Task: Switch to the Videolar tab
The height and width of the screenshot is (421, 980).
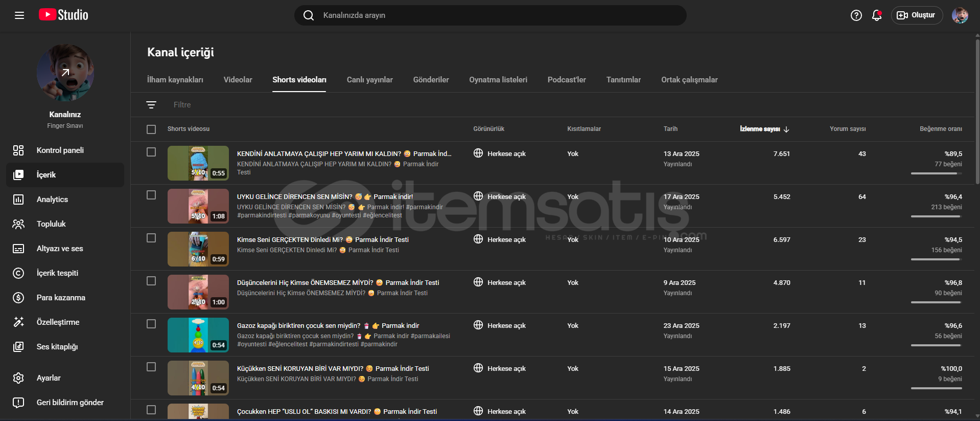Action: pyautogui.click(x=238, y=80)
